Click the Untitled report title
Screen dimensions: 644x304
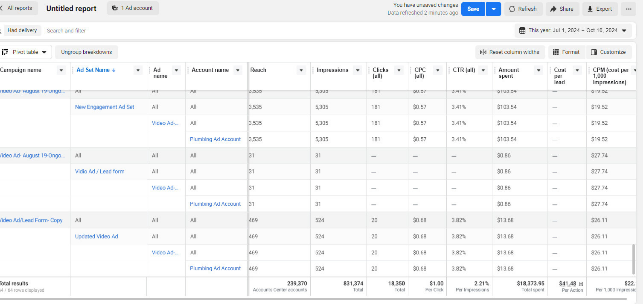click(x=71, y=9)
